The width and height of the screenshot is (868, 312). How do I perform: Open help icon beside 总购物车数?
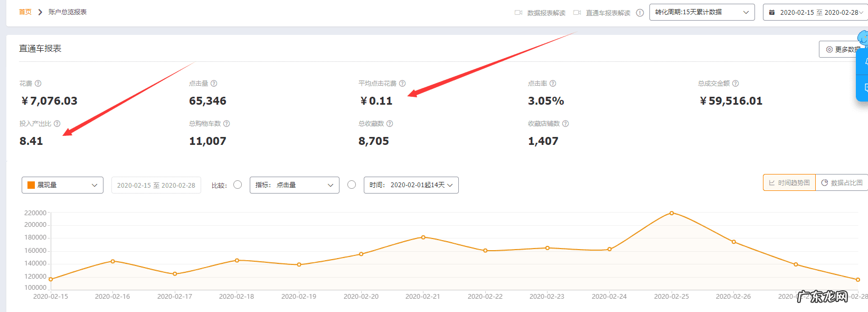click(227, 124)
